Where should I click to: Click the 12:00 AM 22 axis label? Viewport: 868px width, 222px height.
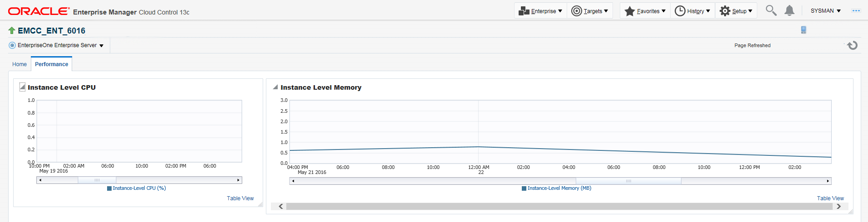(479, 170)
